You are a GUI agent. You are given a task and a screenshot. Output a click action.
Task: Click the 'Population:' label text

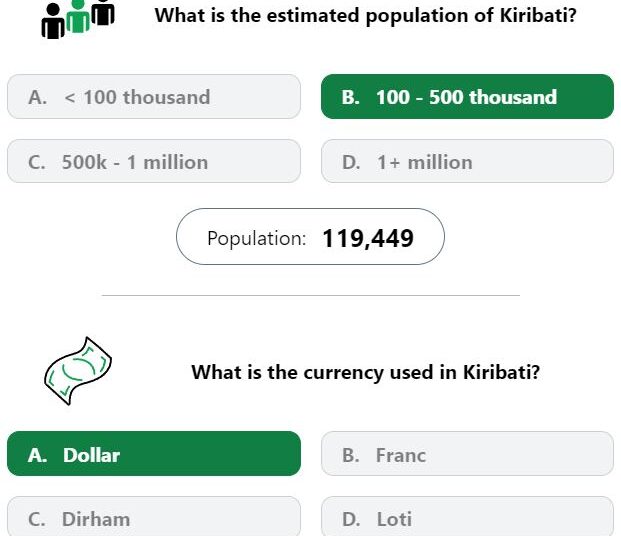pyautogui.click(x=257, y=238)
